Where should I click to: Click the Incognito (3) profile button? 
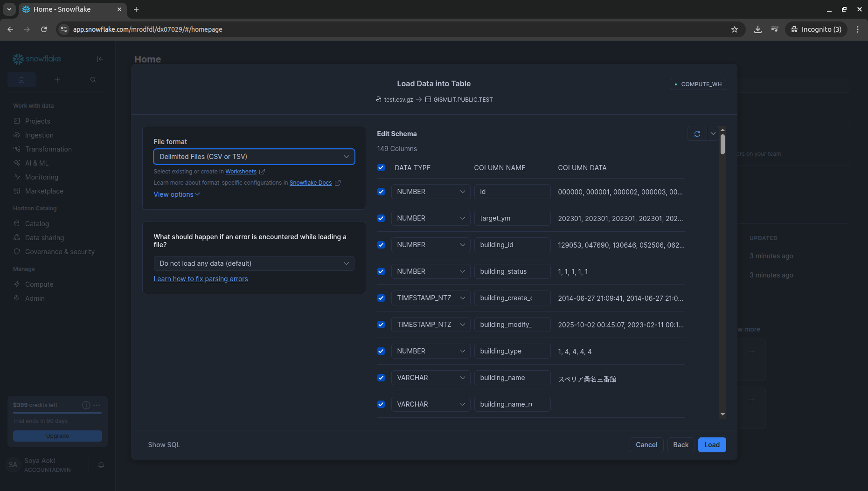click(816, 29)
